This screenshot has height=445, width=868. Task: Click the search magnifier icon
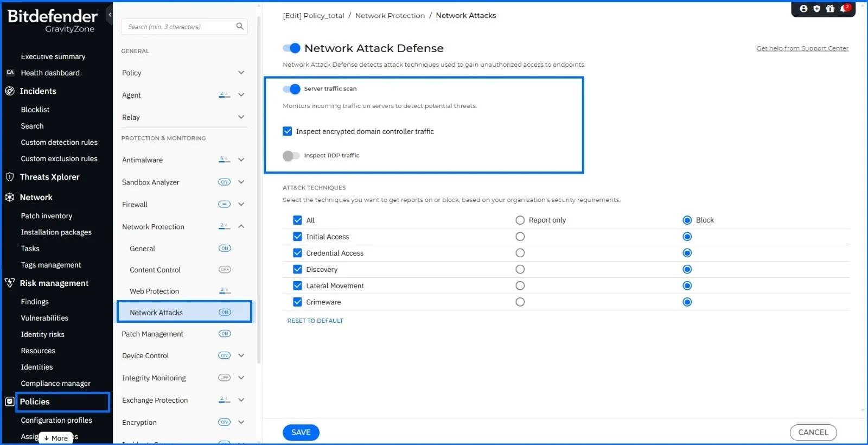point(240,27)
